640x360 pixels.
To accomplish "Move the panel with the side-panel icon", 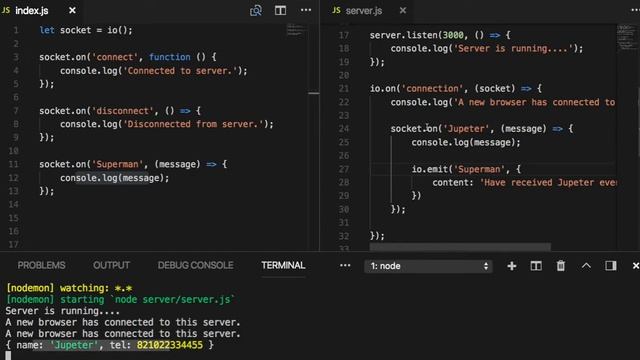I will pos(611,266).
